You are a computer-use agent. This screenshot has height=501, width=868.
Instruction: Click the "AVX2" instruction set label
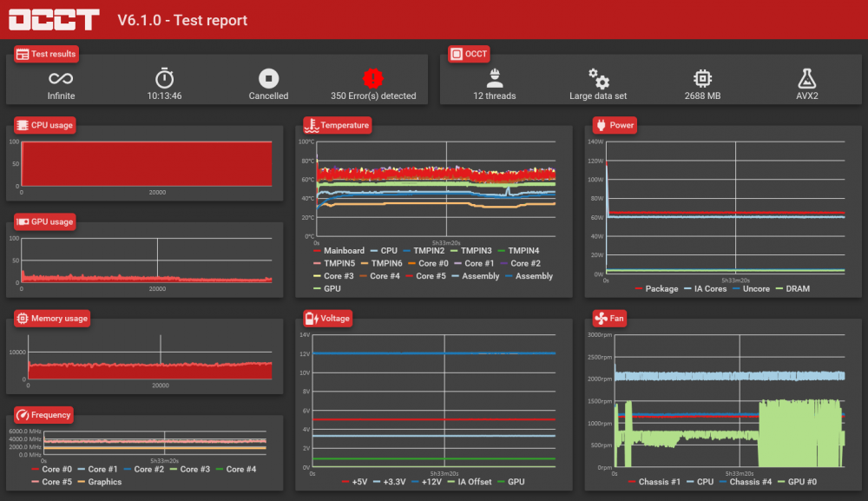pyautogui.click(x=807, y=96)
